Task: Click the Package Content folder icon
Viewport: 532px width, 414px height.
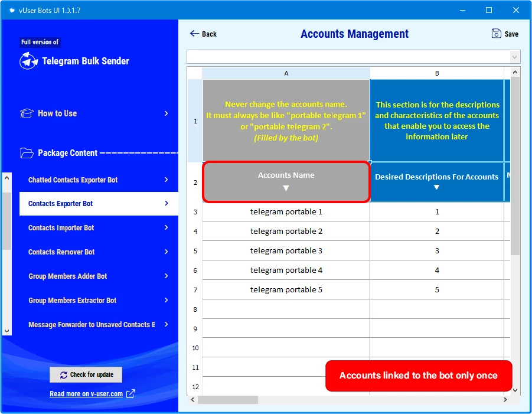Action: click(27, 153)
